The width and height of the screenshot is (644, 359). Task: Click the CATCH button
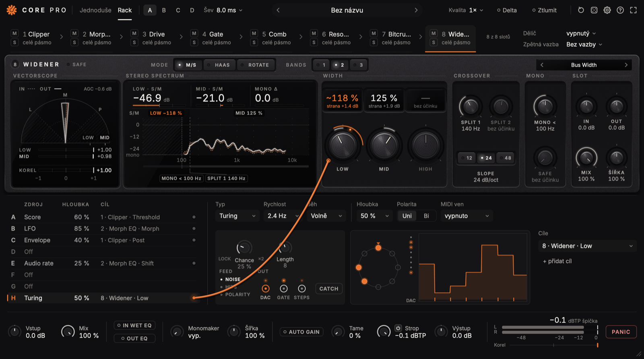pos(329,289)
